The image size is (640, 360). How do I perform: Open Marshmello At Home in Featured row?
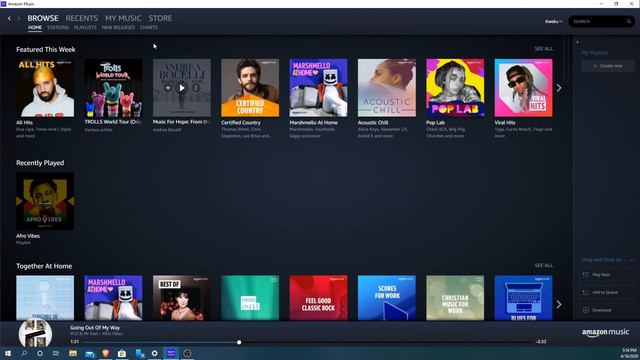click(318, 88)
